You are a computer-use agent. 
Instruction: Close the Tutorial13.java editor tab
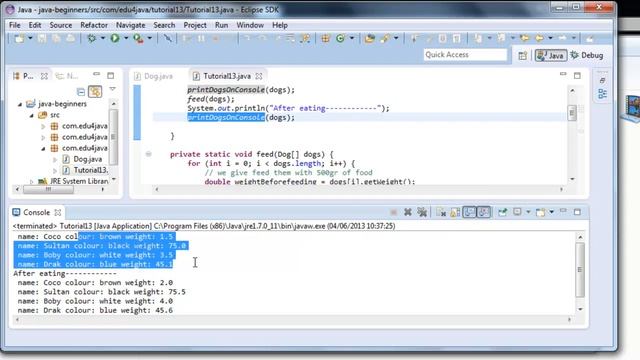[x=259, y=76]
